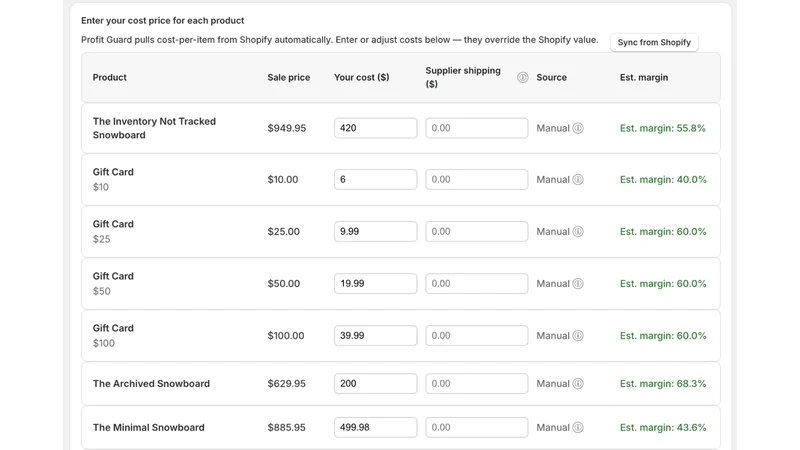Click the Your cost ($) column header
Screen dimensions: 800x450
(x=362, y=78)
